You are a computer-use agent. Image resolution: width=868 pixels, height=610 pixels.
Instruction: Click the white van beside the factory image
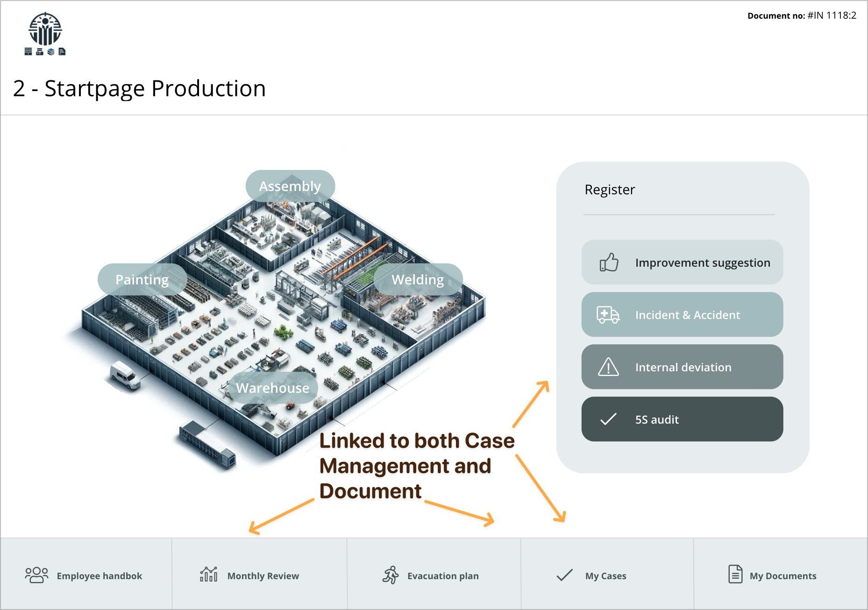click(125, 375)
